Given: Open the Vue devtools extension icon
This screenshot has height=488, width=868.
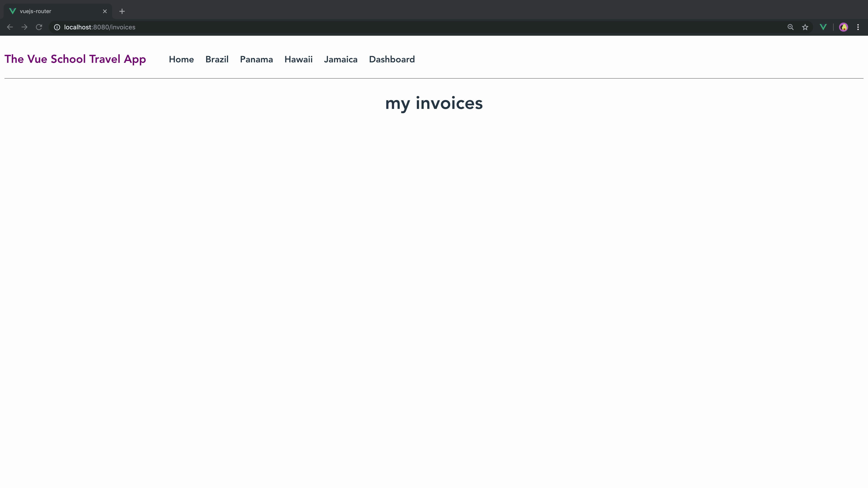Looking at the screenshot, I should [823, 27].
